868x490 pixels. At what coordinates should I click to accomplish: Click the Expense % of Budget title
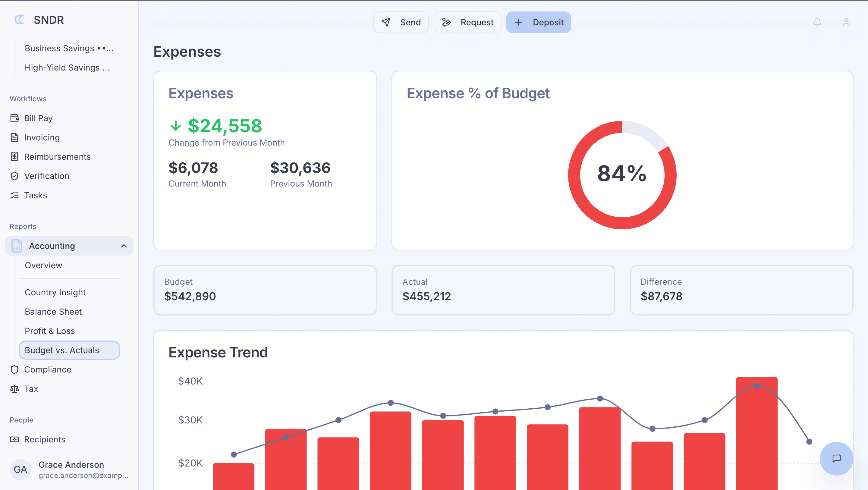click(478, 93)
